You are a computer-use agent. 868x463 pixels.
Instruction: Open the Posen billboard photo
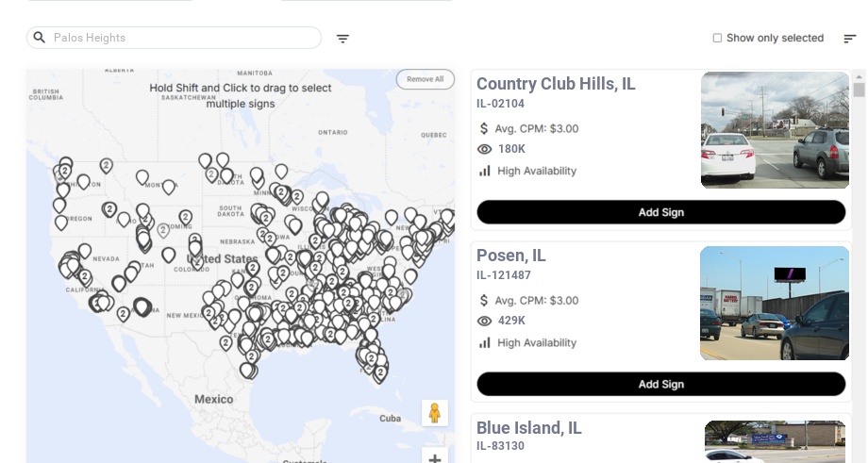tap(775, 303)
